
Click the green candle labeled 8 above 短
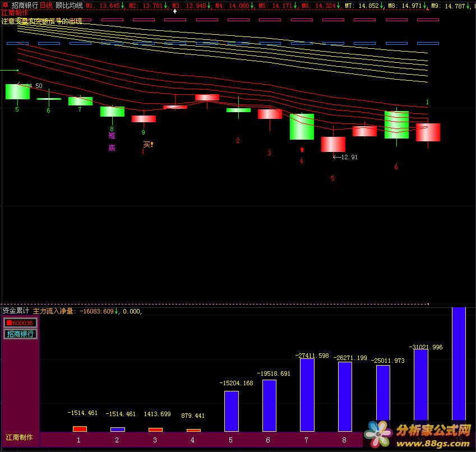coord(112,112)
